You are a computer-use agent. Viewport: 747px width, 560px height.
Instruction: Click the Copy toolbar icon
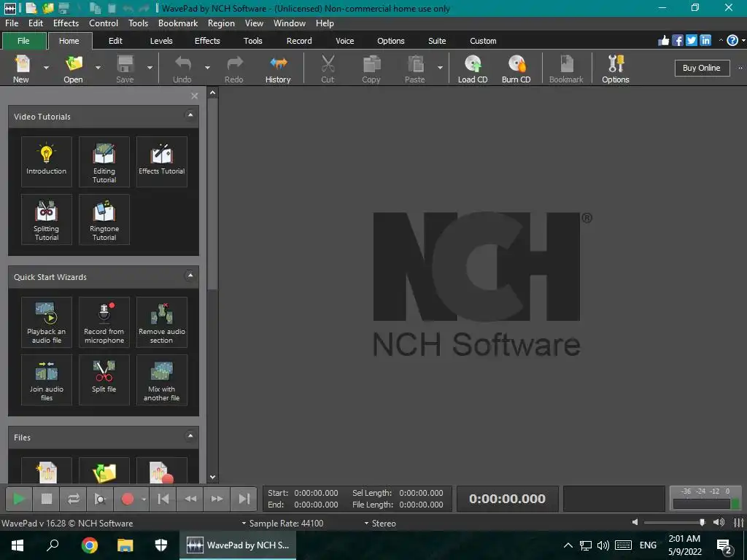tap(371, 69)
